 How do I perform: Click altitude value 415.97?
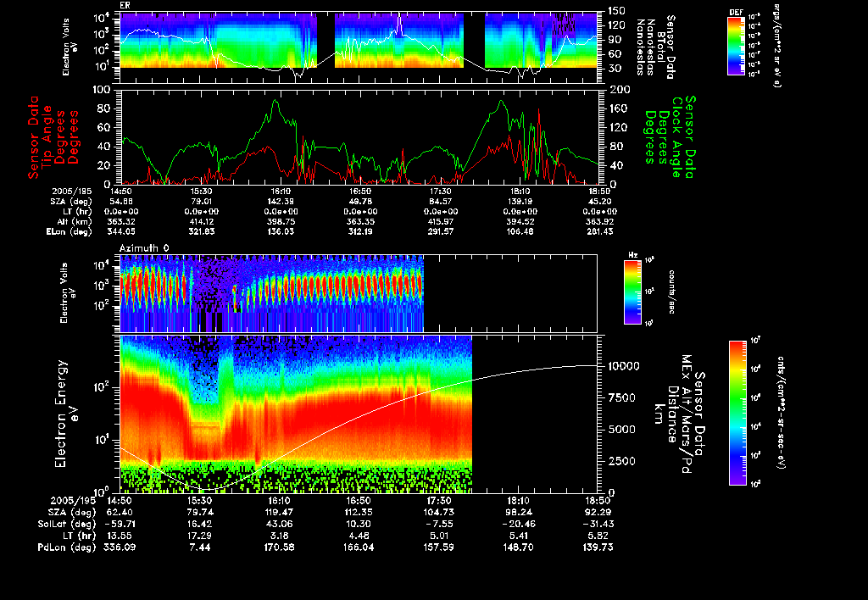[441, 221]
